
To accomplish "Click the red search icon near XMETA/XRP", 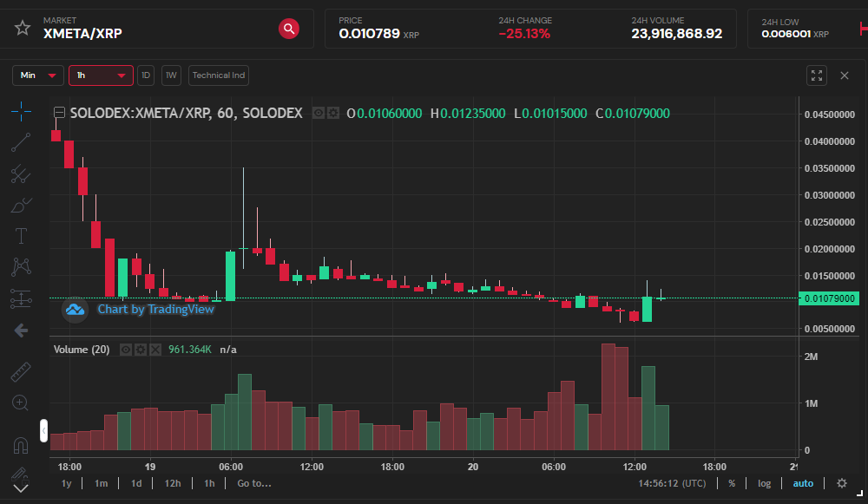I will click(289, 29).
